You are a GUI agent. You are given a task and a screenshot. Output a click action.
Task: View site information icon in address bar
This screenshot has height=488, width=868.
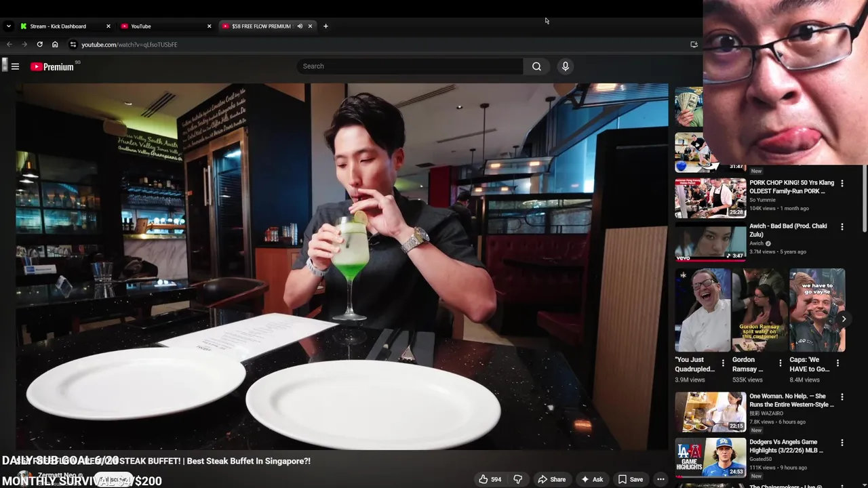click(x=73, y=45)
